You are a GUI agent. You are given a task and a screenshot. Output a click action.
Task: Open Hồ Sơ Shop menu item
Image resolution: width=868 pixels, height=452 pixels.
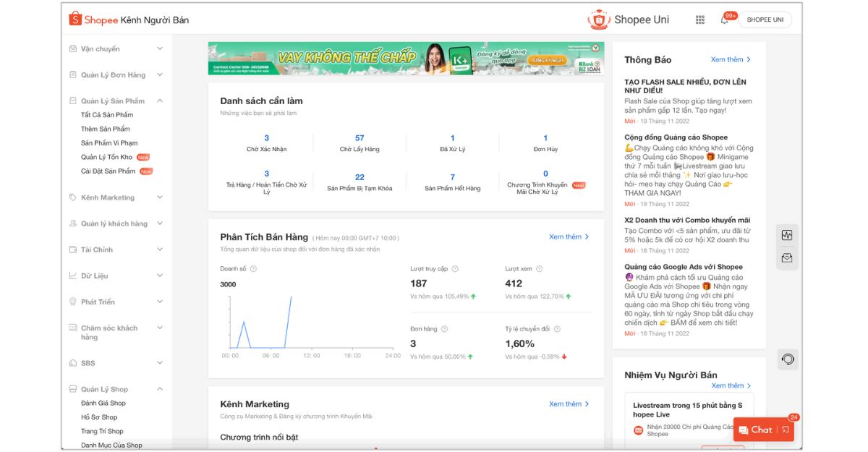[x=99, y=417]
